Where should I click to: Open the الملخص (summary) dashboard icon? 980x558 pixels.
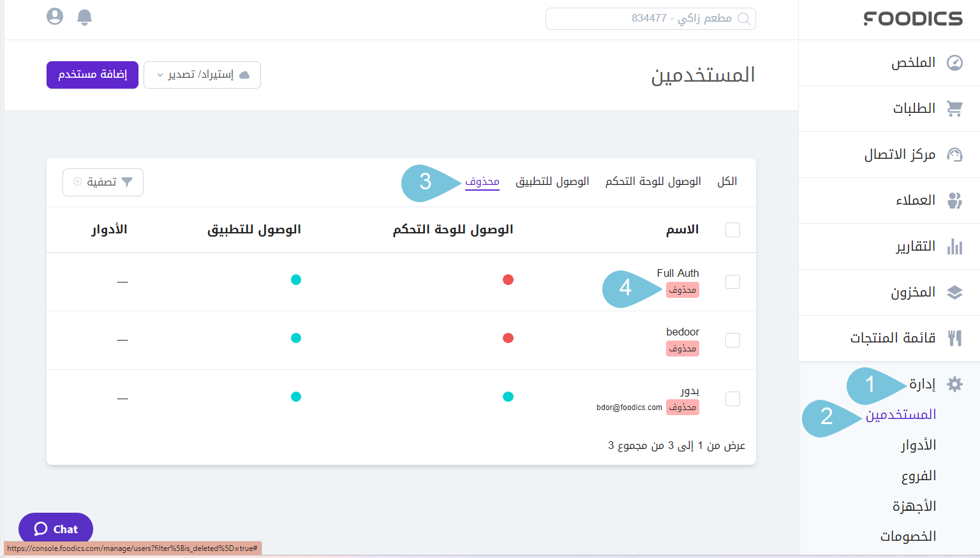[955, 62]
